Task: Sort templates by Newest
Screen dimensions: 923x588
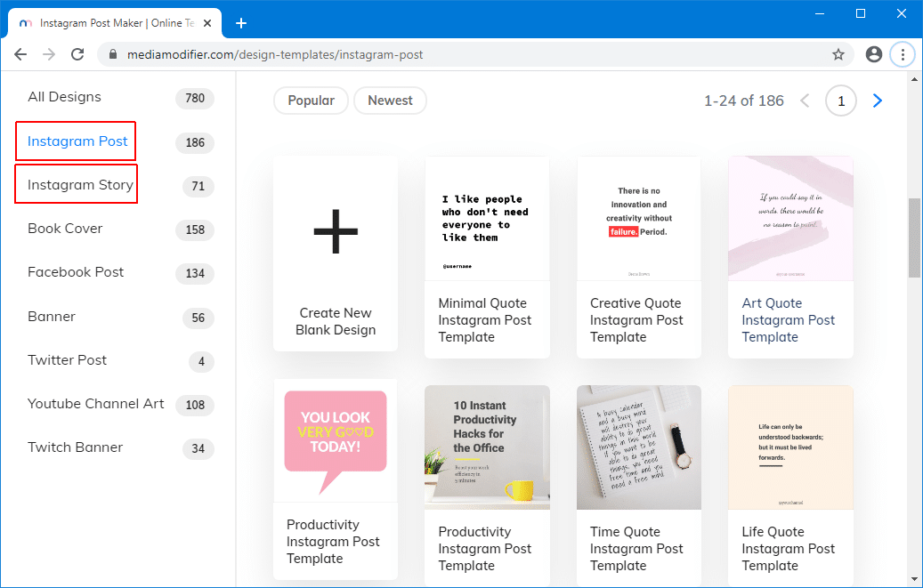Action: (x=390, y=101)
